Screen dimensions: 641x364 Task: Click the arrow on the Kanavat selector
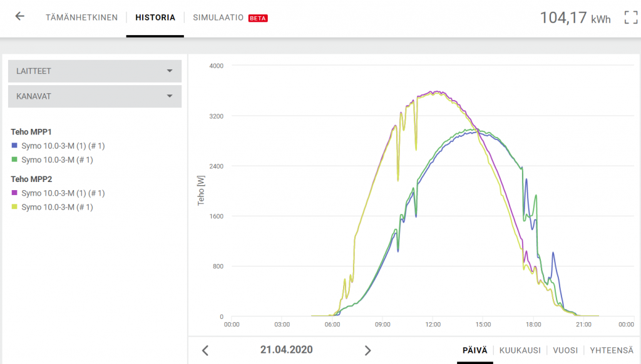pyautogui.click(x=170, y=96)
